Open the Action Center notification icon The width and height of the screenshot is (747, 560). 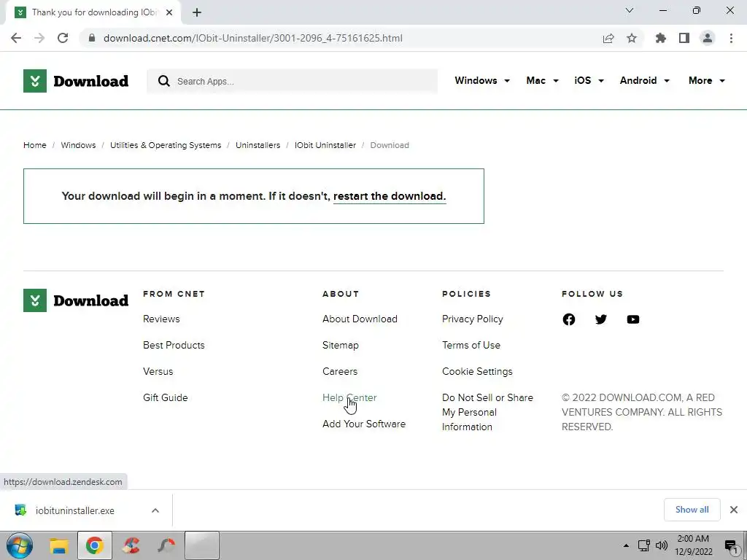coord(731,545)
